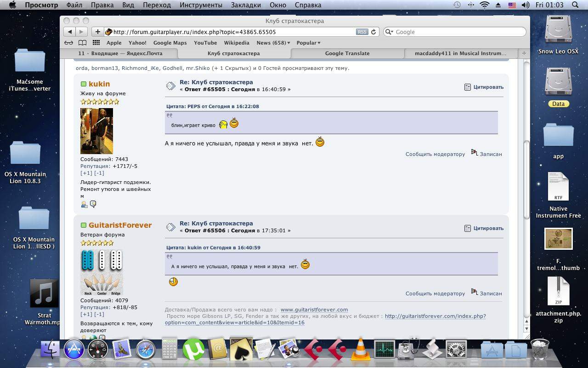Reload the page with the refresh icon
This screenshot has width=588, height=368.
click(x=373, y=32)
